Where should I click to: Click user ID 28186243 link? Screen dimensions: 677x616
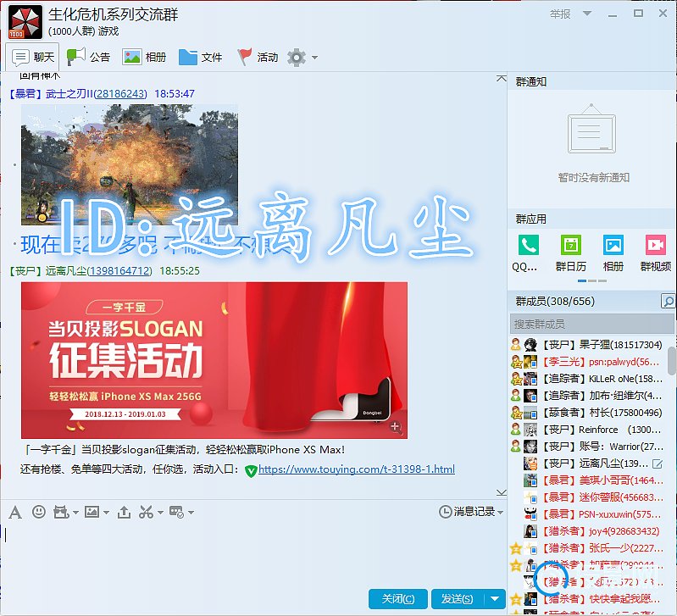[120, 94]
